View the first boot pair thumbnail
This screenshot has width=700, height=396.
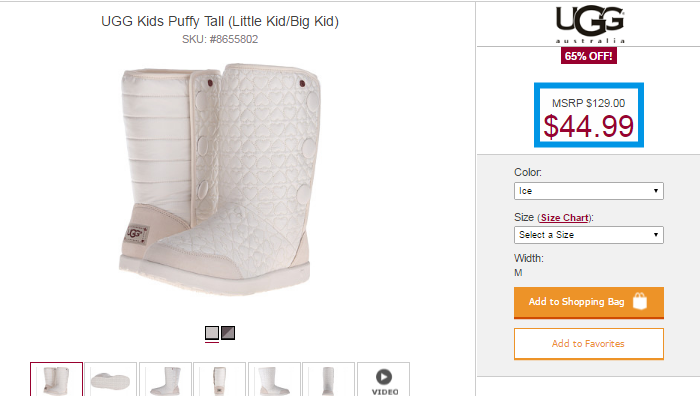click(57, 379)
